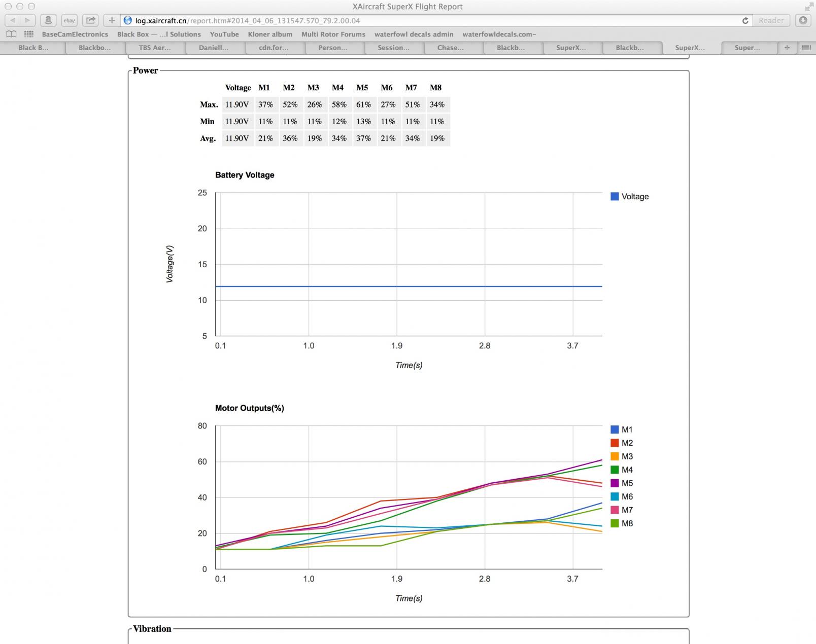This screenshot has height=644, width=816.
Task: Open Top Sites grid icon
Action: point(29,34)
